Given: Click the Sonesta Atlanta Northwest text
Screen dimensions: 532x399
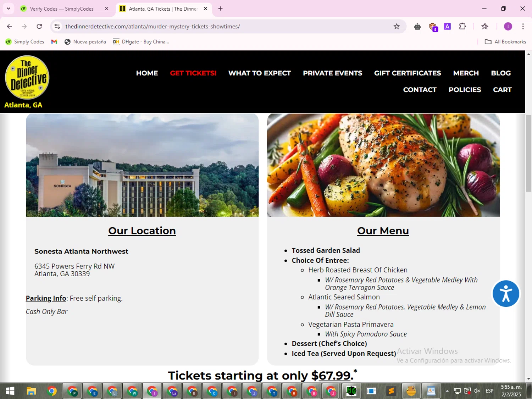Looking at the screenshot, I should [x=81, y=251].
